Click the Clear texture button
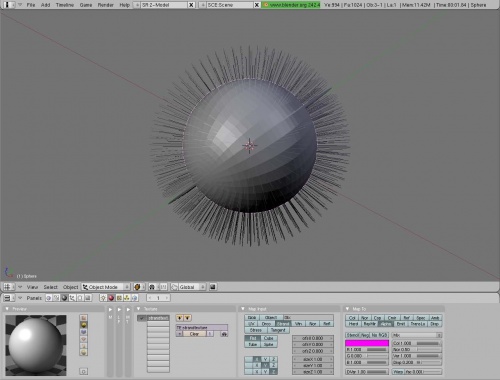The height and width of the screenshot is (380, 500). (194, 334)
